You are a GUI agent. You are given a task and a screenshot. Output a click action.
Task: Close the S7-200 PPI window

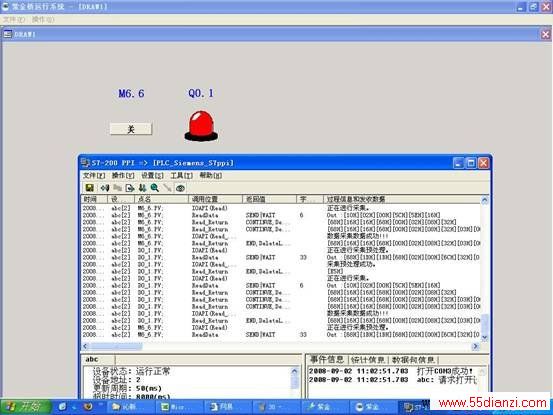coord(484,163)
